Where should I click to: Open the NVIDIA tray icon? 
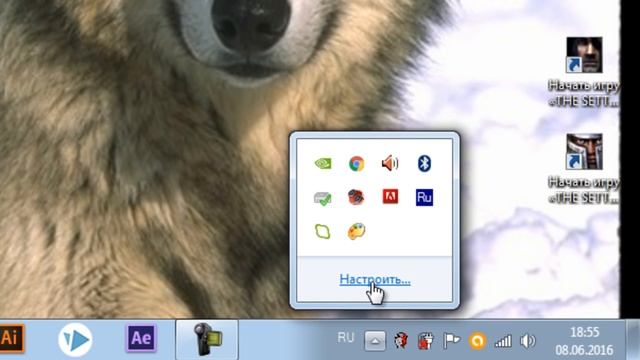pyautogui.click(x=323, y=163)
